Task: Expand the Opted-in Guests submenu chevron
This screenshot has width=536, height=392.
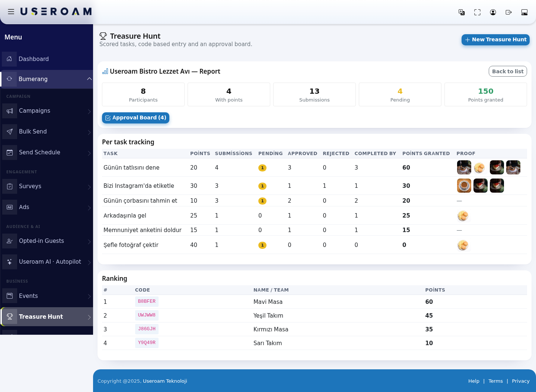Action: coord(89,241)
